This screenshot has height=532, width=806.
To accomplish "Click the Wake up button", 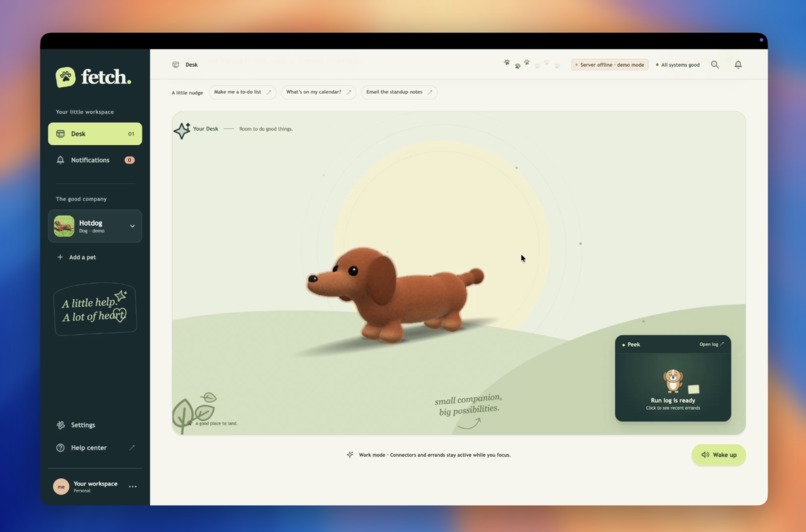I will pyautogui.click(x=719, y=455).
